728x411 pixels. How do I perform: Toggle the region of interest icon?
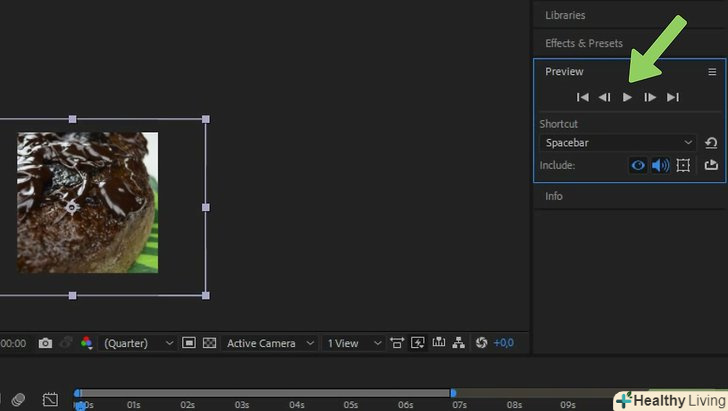click(188, 343)
